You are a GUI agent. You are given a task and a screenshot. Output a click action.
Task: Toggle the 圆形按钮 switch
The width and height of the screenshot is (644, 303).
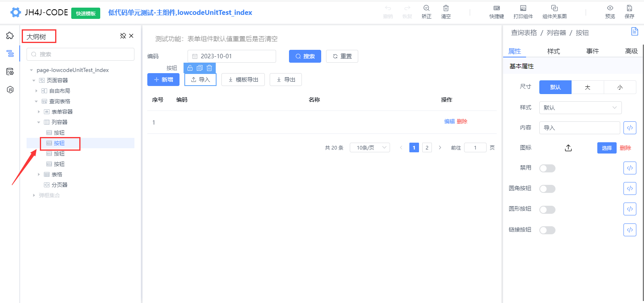547,210
